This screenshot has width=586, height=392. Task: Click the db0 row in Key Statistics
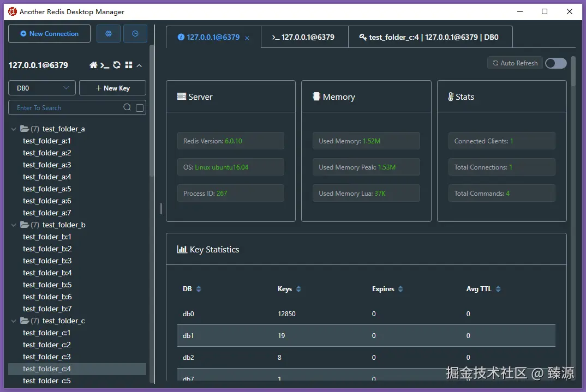pos(366,313)
